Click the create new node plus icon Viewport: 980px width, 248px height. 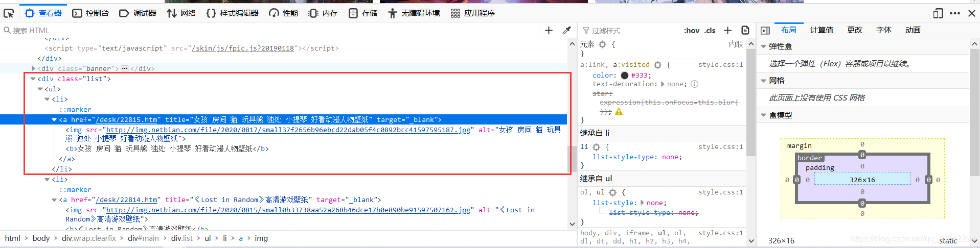coord(549,31)
